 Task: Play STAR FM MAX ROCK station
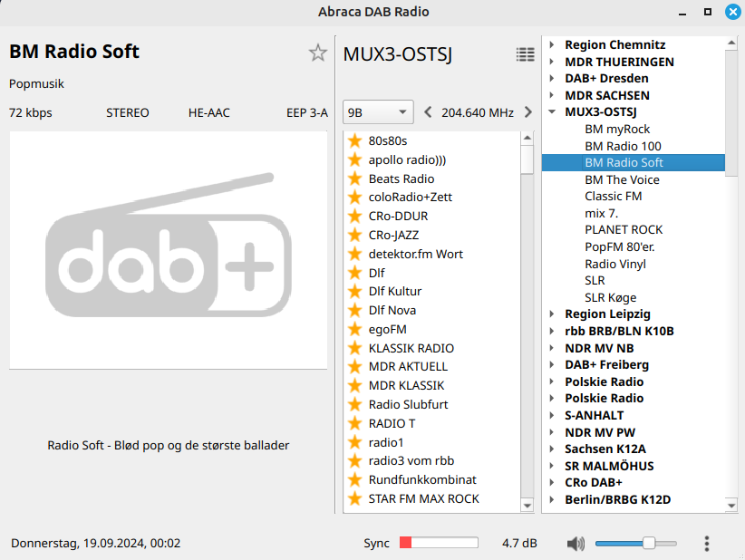423,498
